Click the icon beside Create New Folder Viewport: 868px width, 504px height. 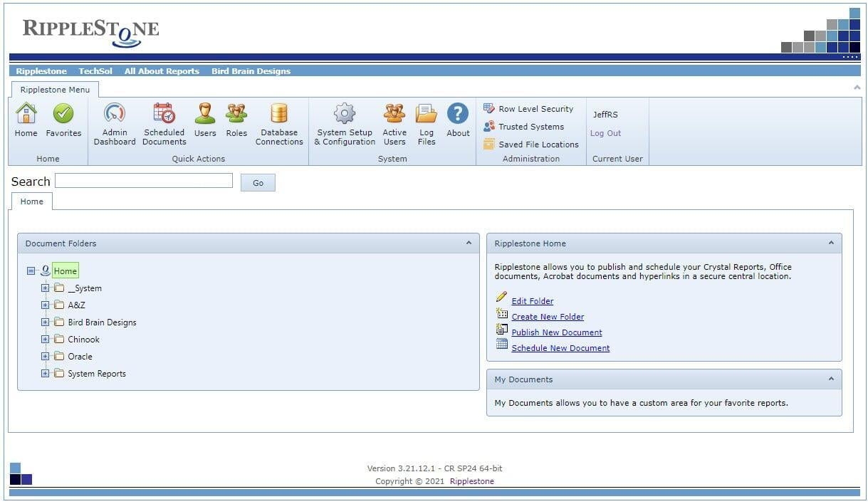coord(502,313)
